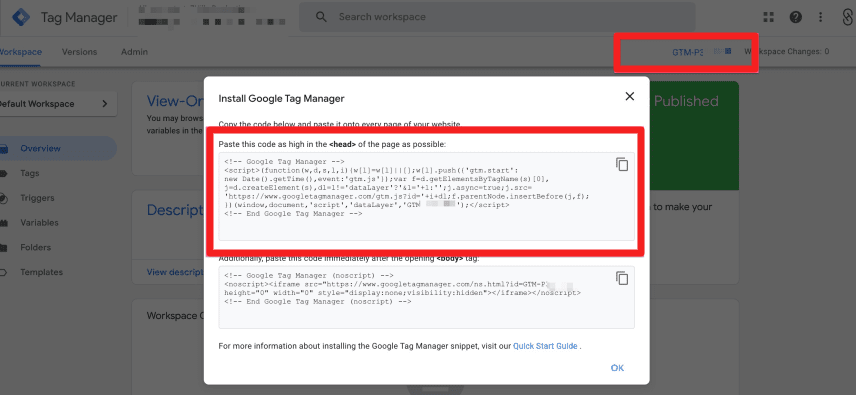Screen dimensions: 856x395
Task: Click the View description link
Action: tap(176, 272)
